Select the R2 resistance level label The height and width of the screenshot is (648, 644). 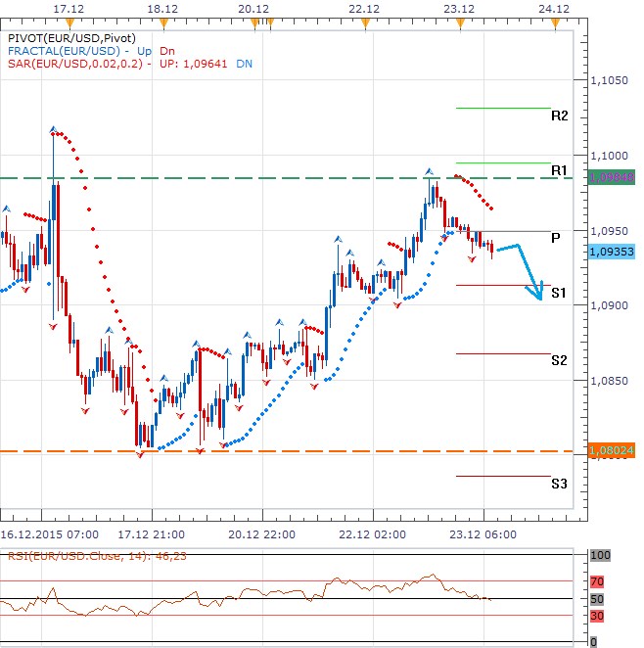(559, 116)
